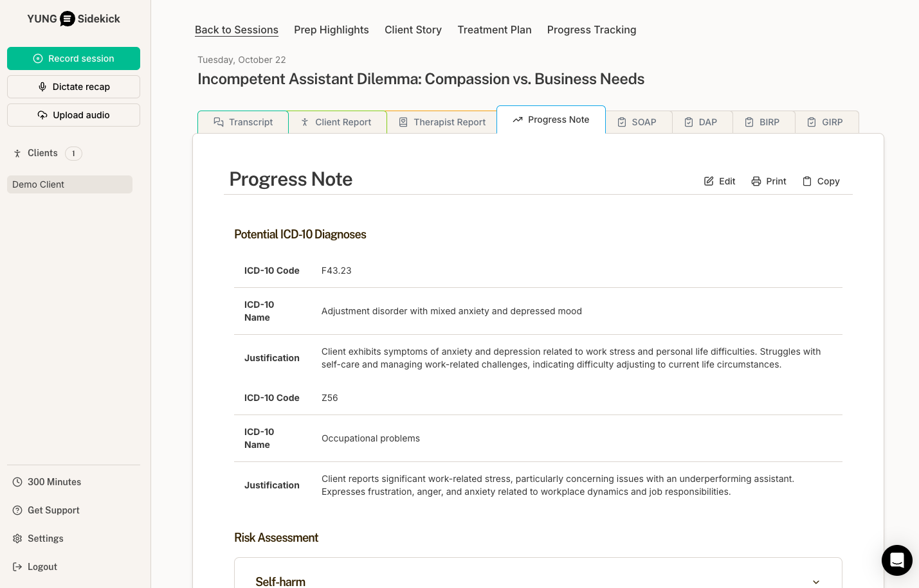
Task: Go Back to Sessions link
Action: point(237,30)
